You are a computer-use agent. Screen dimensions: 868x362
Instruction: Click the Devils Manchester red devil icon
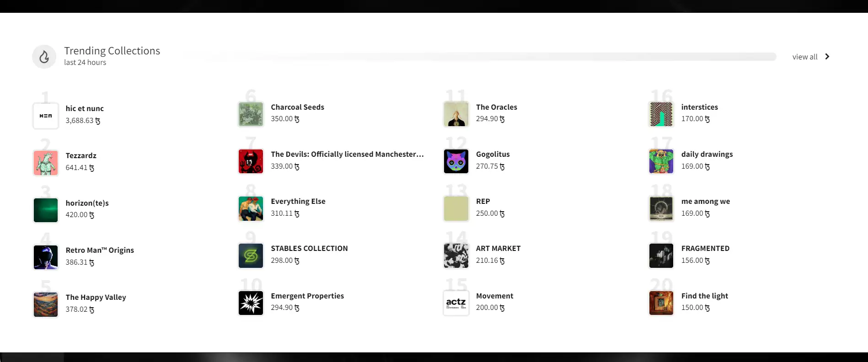(251, 161)
